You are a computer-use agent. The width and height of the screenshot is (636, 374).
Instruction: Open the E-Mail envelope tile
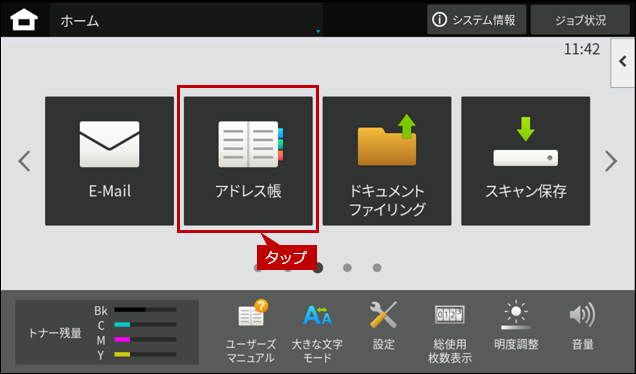[x=110, y=161]
